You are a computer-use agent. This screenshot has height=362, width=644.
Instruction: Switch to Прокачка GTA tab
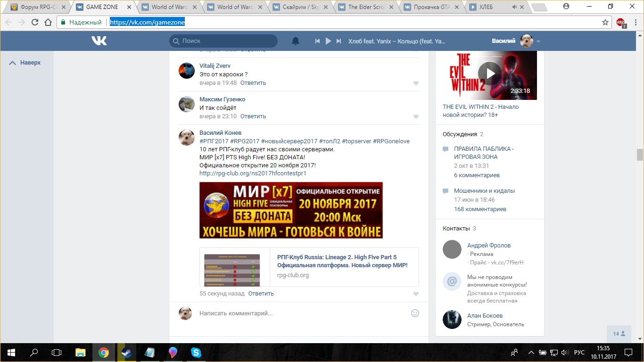point(431,7)
